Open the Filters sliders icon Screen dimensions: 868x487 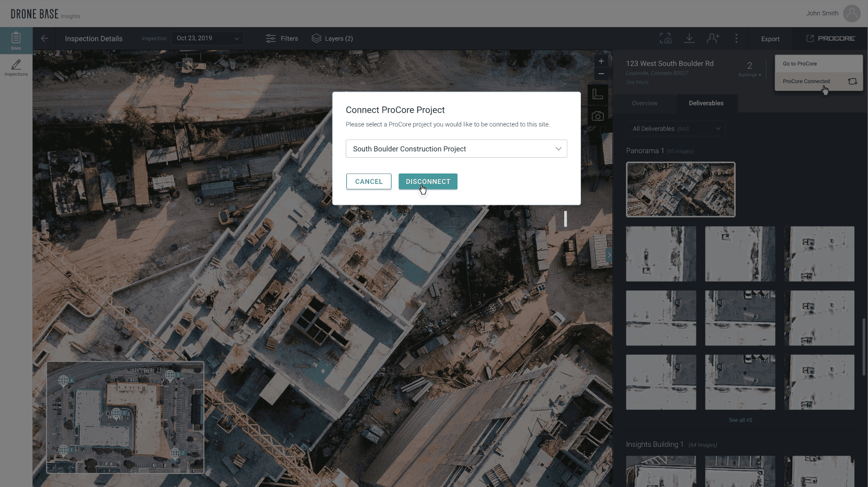[x=271, y=39]
